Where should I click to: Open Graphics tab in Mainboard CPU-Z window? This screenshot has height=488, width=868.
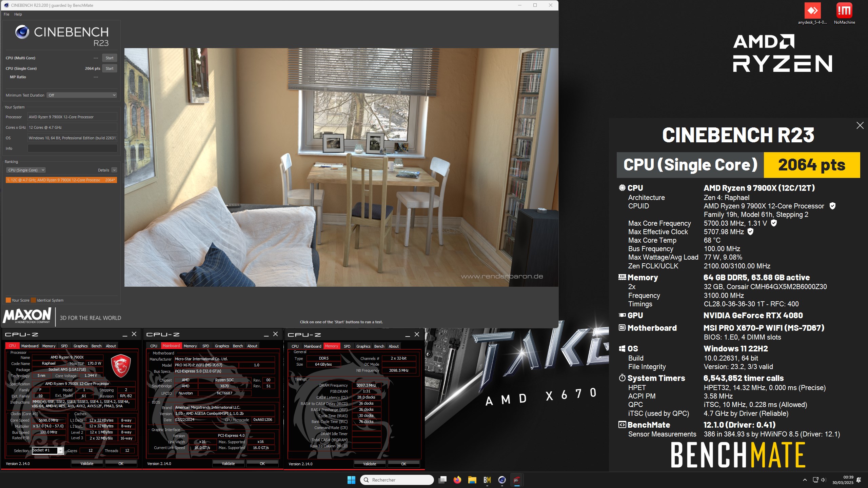(x=222, y=346)
